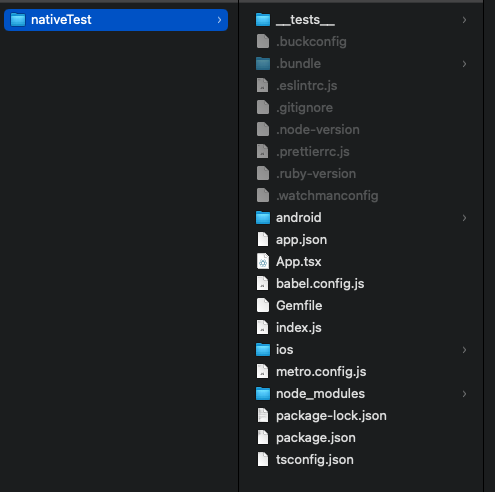Screen dimensions: 495x492
Task: Click the .buckconfig file icon
Action: click(263, 42)
